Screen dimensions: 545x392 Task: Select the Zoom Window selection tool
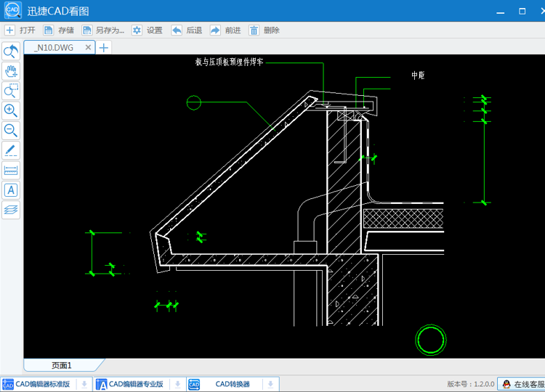pos(11,91)
